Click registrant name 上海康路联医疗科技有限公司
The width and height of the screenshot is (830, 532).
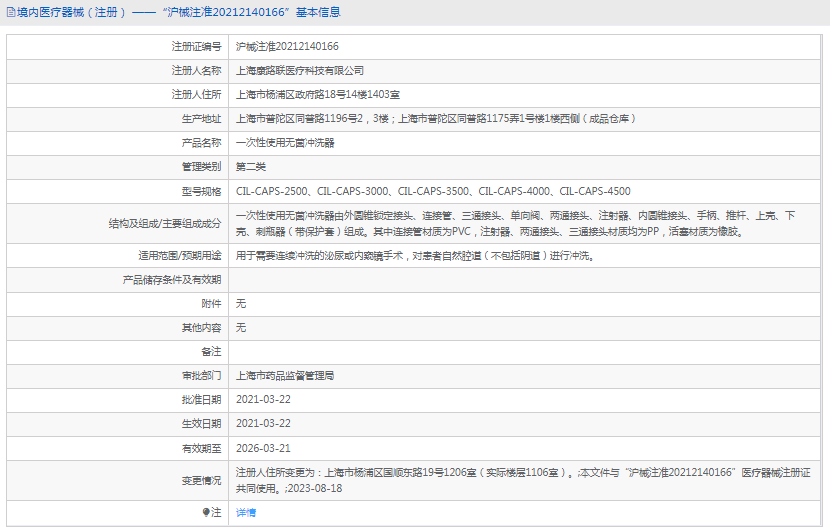pos(300,70)
